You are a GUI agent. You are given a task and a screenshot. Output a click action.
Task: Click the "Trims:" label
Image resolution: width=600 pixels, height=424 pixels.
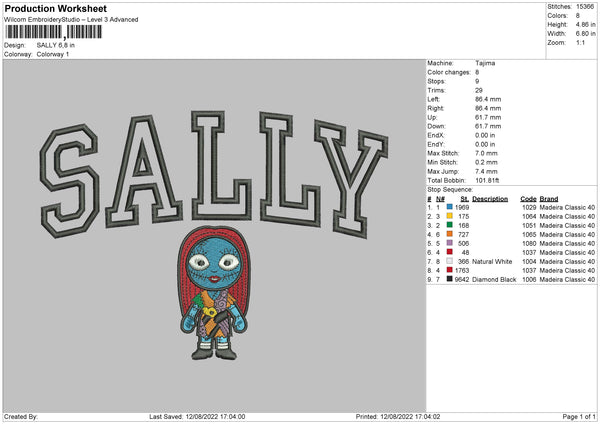tap(437, 90)
